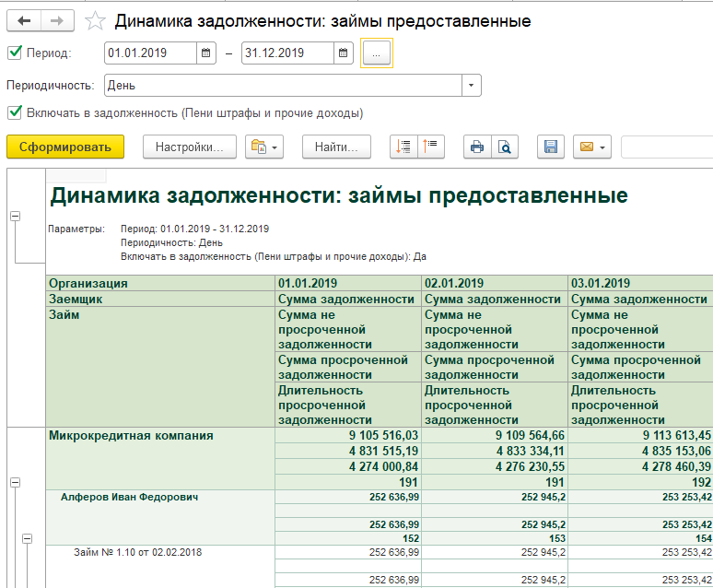
Task: Select cell 4 278 460,39
Action: pyautogui.click(x=641, y=466)
